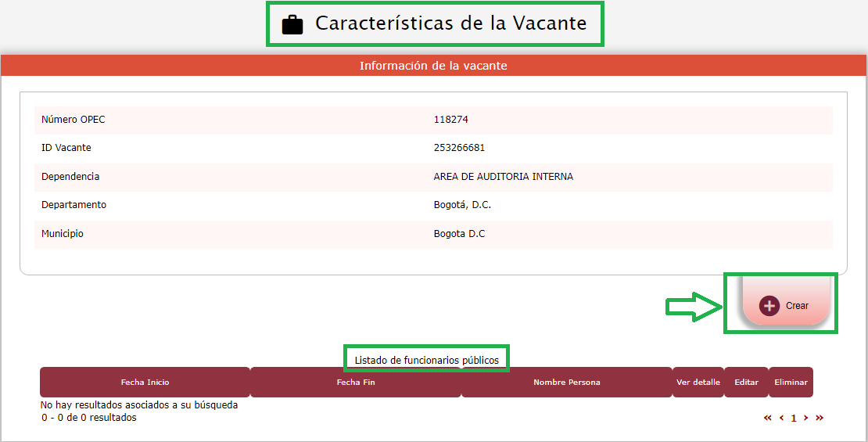Go to previous page with single-left arrow

781,418
